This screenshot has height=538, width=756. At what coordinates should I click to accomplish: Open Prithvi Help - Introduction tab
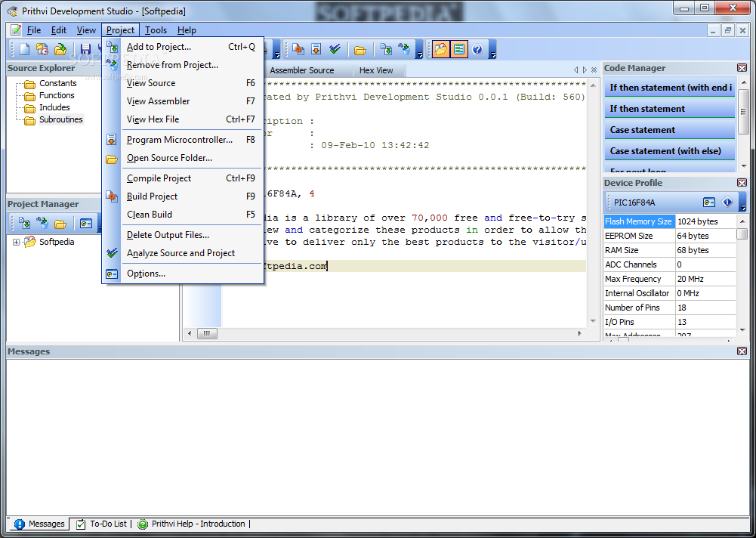(192, 524)
